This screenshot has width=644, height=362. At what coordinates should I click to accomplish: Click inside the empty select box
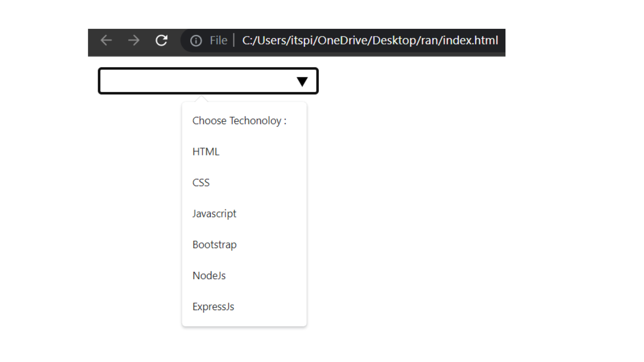click(x=208, y=81)
